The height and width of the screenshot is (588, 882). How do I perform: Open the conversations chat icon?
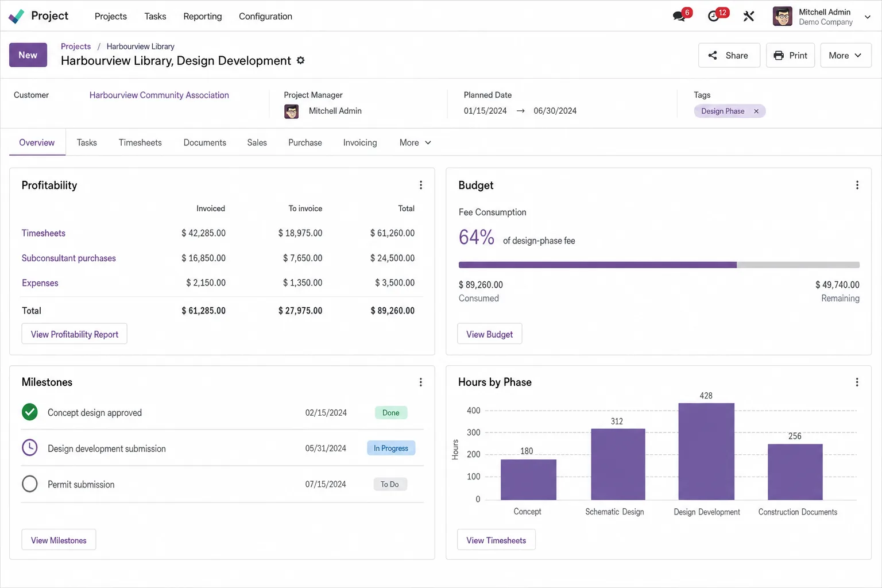(x=679, y=16)
